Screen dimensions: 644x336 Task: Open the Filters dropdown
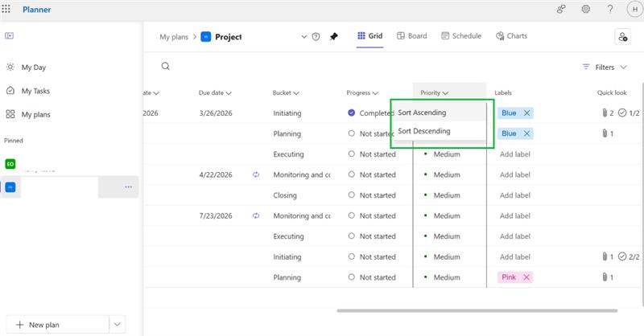pos(605,68)
